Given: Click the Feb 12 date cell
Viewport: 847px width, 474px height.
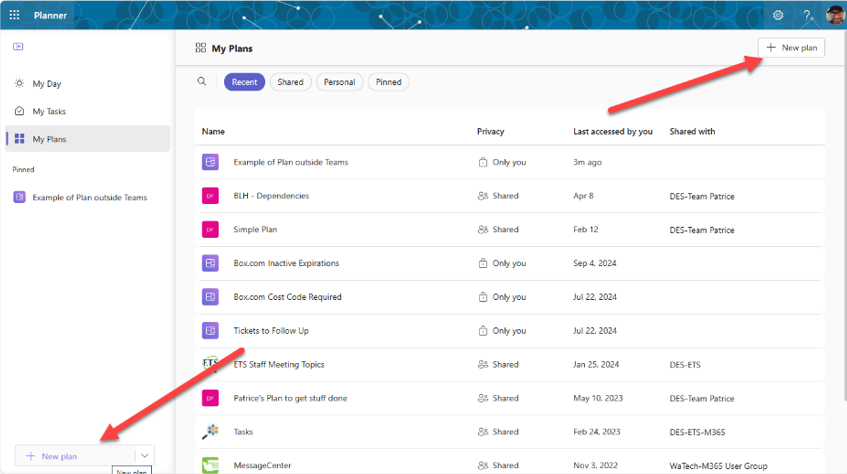Looking at the screenshot, I should [586, 230].
